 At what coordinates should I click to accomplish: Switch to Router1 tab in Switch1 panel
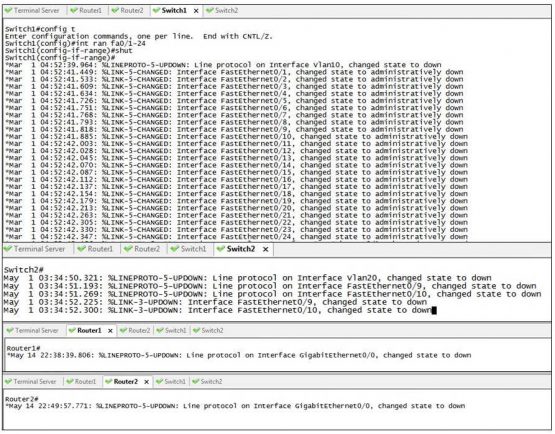pyautogui.click(x=86, y=11)
